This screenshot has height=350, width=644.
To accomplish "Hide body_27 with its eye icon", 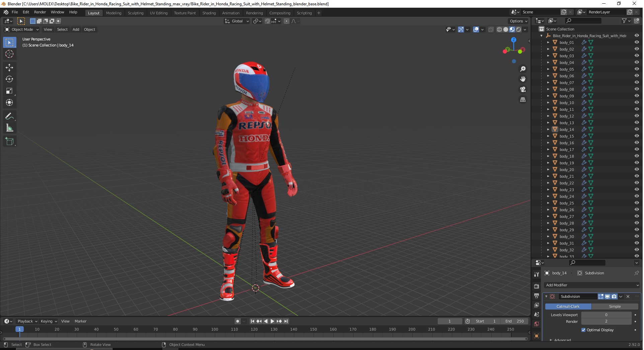I will 637,216.
